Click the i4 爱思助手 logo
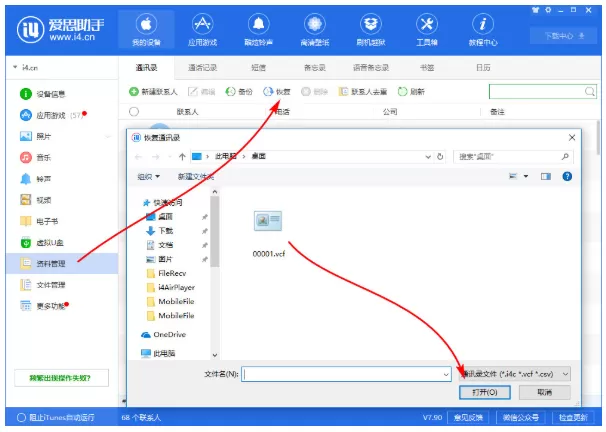Screen dimensions: 606x432 tap(61, 29)
